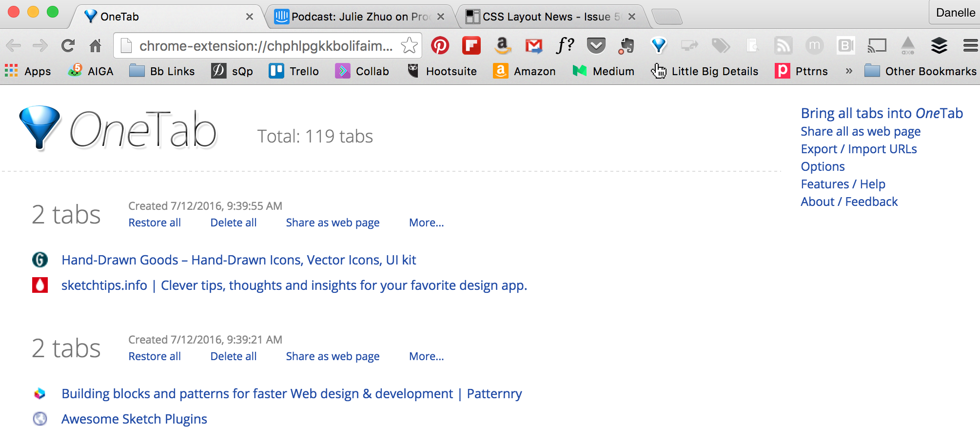This screenshot has width=980, height=447.
Task: Restore all tabs from 9:39:21 AM group
Action: [155, 356]
